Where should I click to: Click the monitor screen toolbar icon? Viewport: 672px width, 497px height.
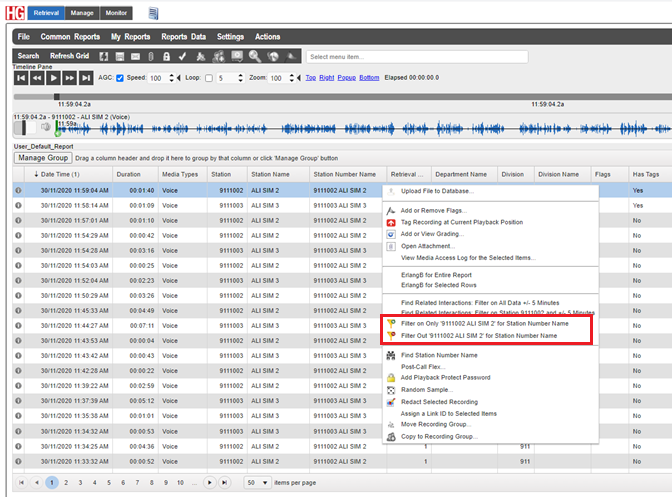coord(237,56)
